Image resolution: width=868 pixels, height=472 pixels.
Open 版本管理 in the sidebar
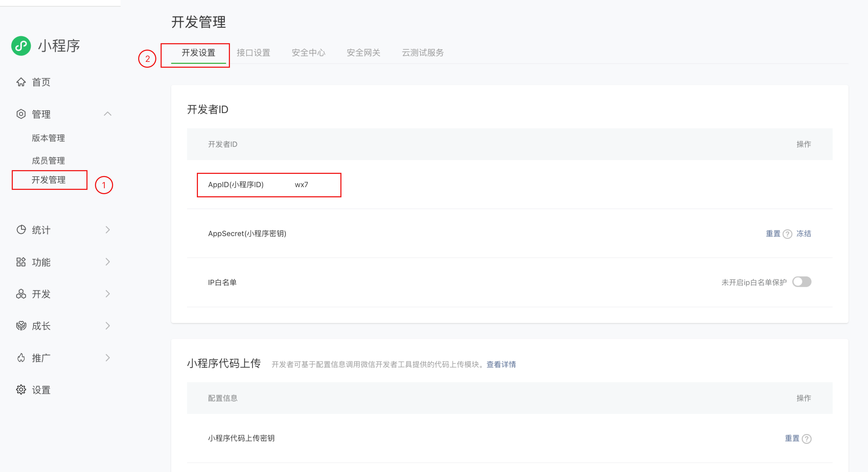pyautogui.click(x=48, y=138)
